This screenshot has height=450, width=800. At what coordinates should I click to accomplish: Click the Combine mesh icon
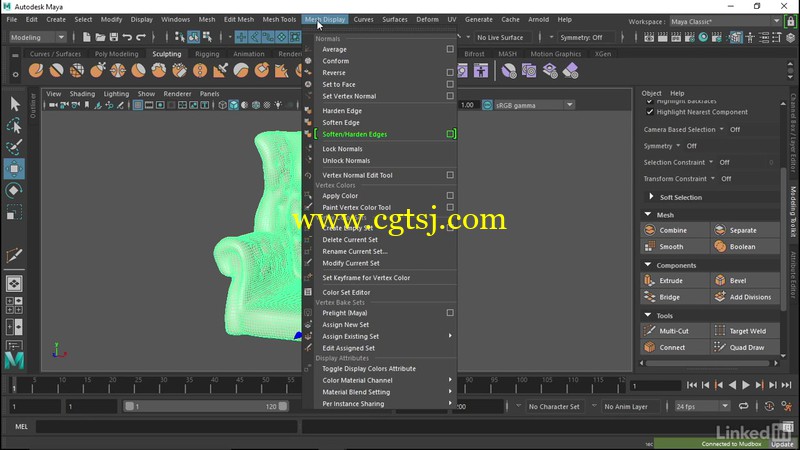[649, 230]
